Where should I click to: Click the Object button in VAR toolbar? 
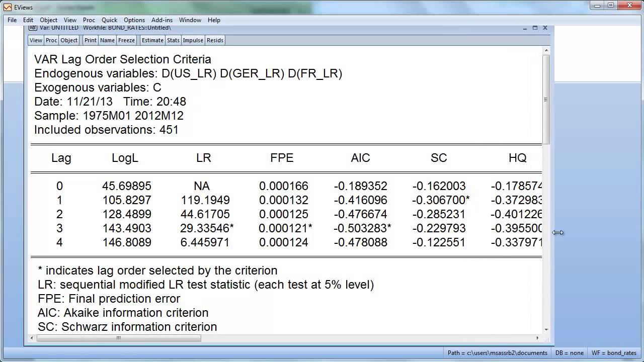pos(69,40)
